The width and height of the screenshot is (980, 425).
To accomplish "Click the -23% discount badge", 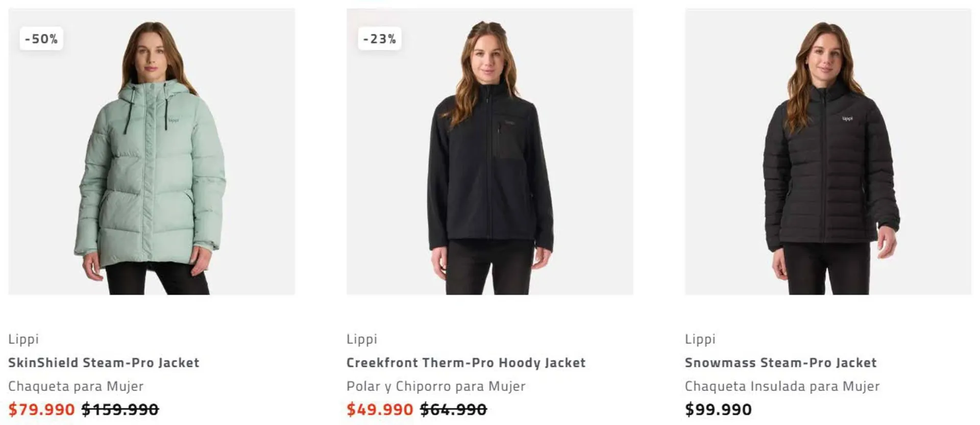I will click(x=380, y=39).
